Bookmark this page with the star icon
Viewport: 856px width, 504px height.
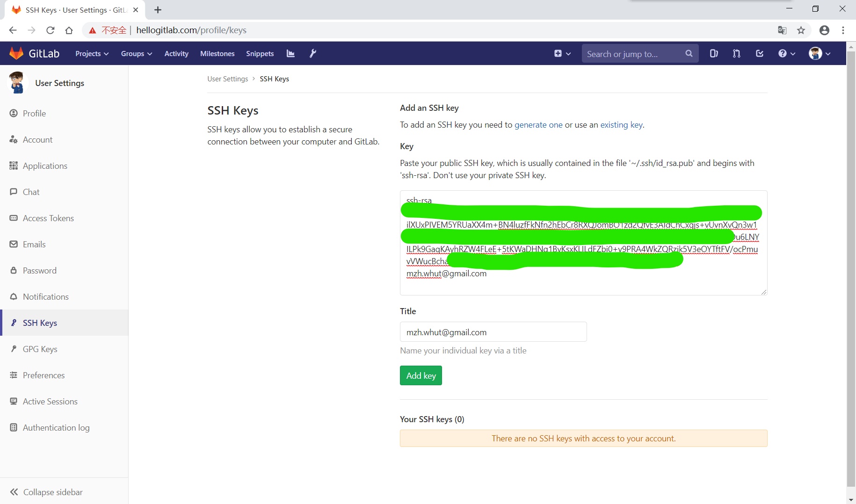click(x=801, y=30)
